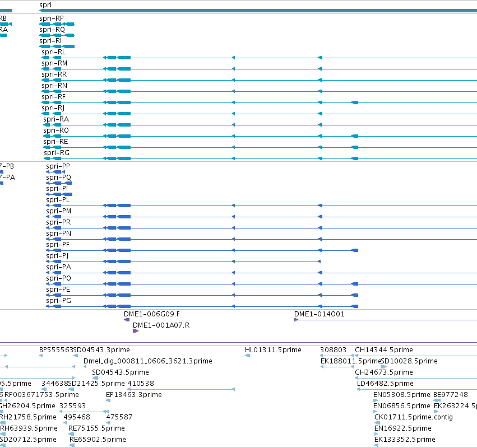Image resolution: width=477 pixels, height=448 pixels.
Task: Click the Dmel_dig_000811_0606_3621.3prime label
Action: [148, 361]
